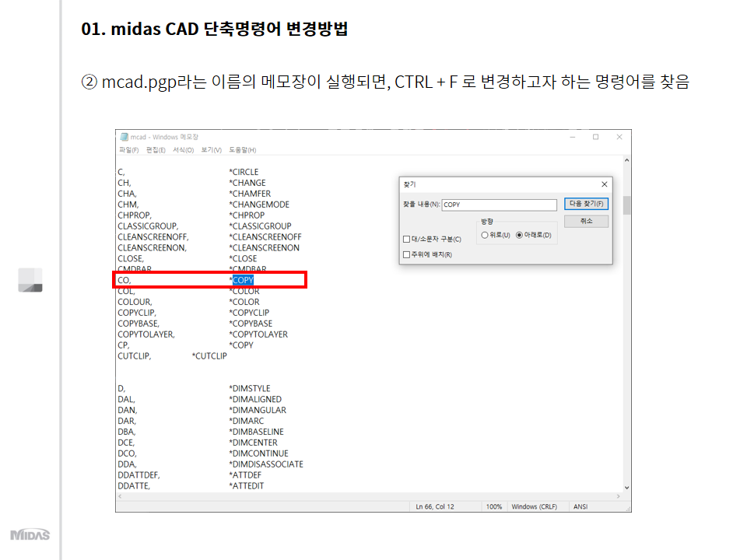Click the '*CHPROP' command text
Image resolution: width=747 pixels, height=560 pixels.
247,215
